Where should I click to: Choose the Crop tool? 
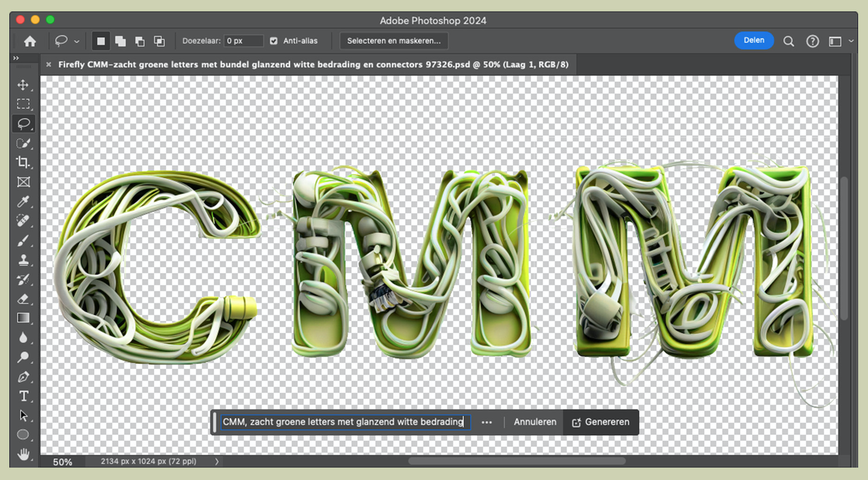[x=23, y=162]
